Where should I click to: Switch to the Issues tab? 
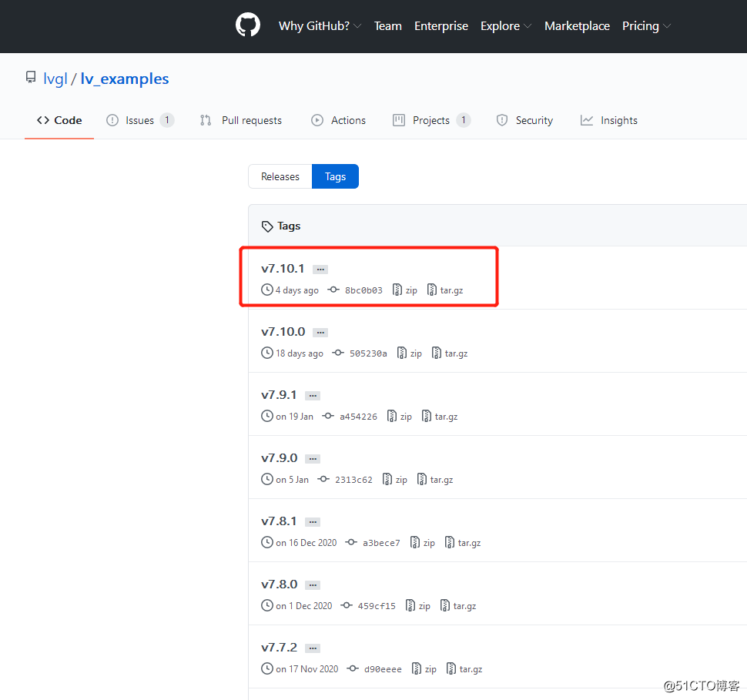tap(139, 120)
